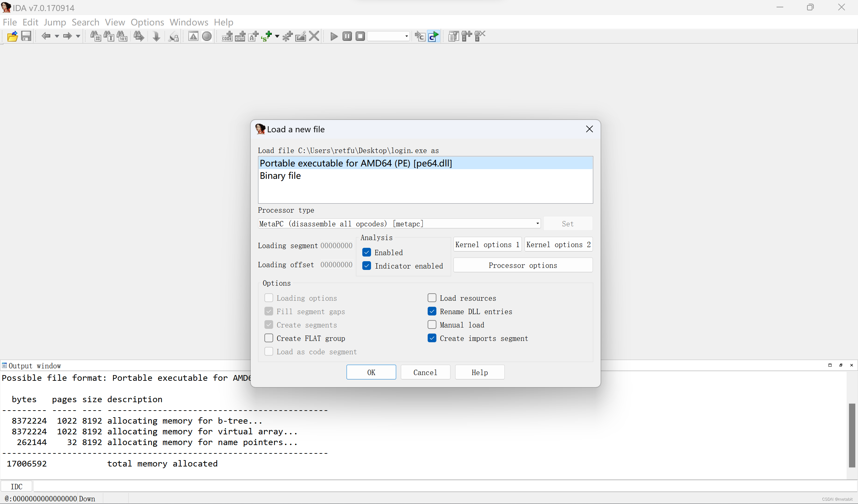The image size is (858, 504).
Task: Open the Processor type dropdown
Action: point(399,224)
